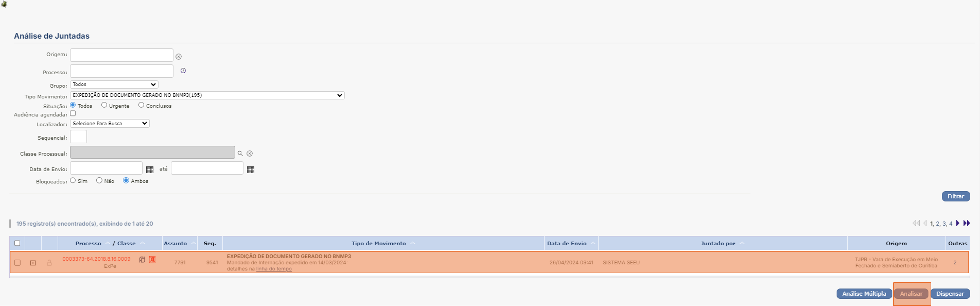Go to first results page double arrow

916,223
